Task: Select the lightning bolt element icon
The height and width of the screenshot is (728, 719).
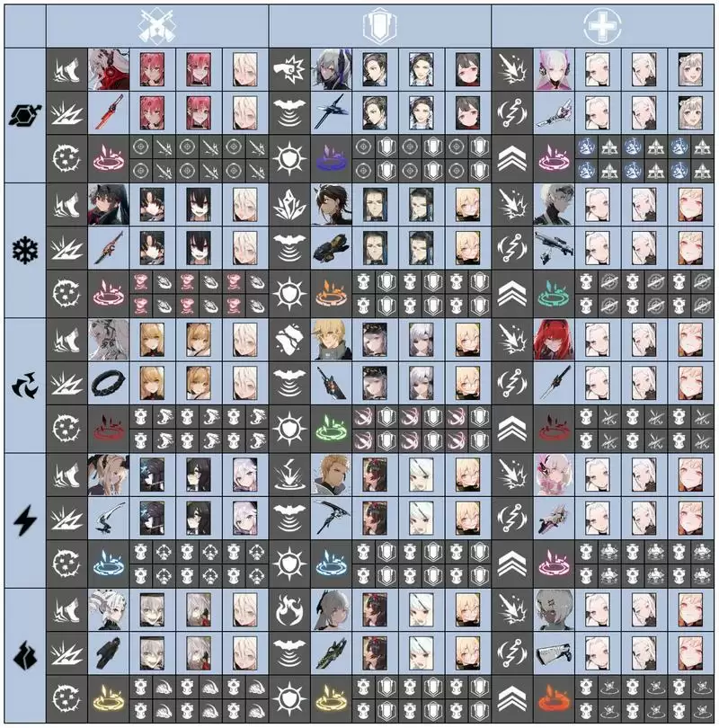Action: [x=25, y=520]
